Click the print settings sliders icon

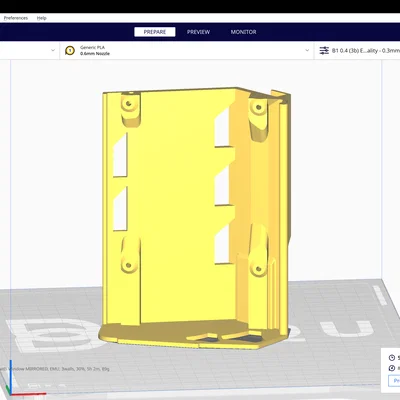point(324,51)
